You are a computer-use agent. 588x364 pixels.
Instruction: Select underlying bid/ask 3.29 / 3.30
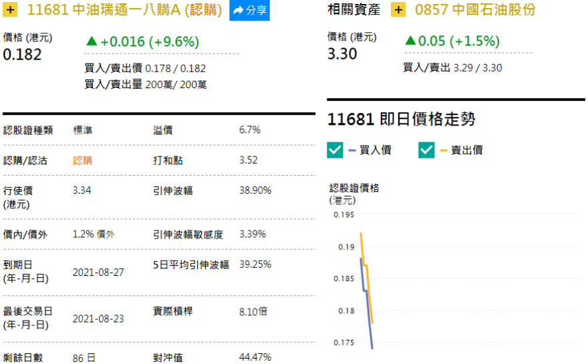478,68
